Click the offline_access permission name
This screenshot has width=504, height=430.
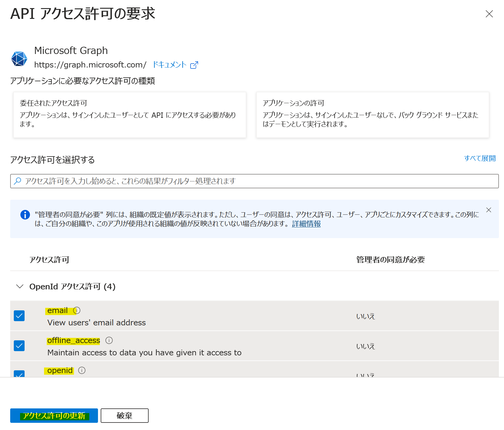[74, 341]
